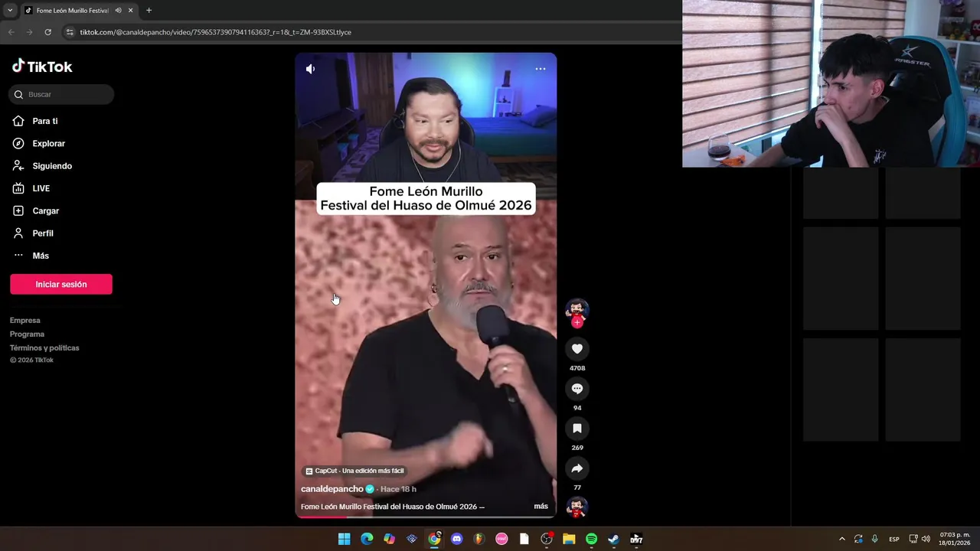Focus the Buscar search field
This screenshot has height=551, width=980.
click(x=61, y=94)
